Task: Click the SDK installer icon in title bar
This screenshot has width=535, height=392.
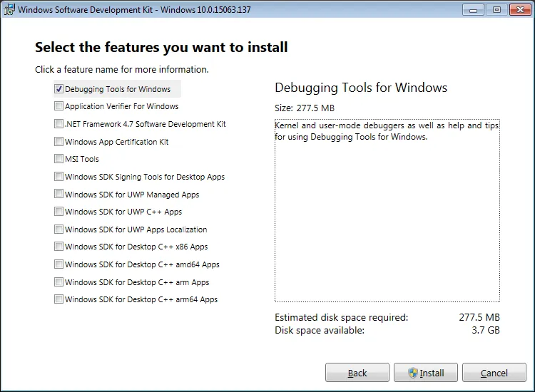Action: (9, 10)
